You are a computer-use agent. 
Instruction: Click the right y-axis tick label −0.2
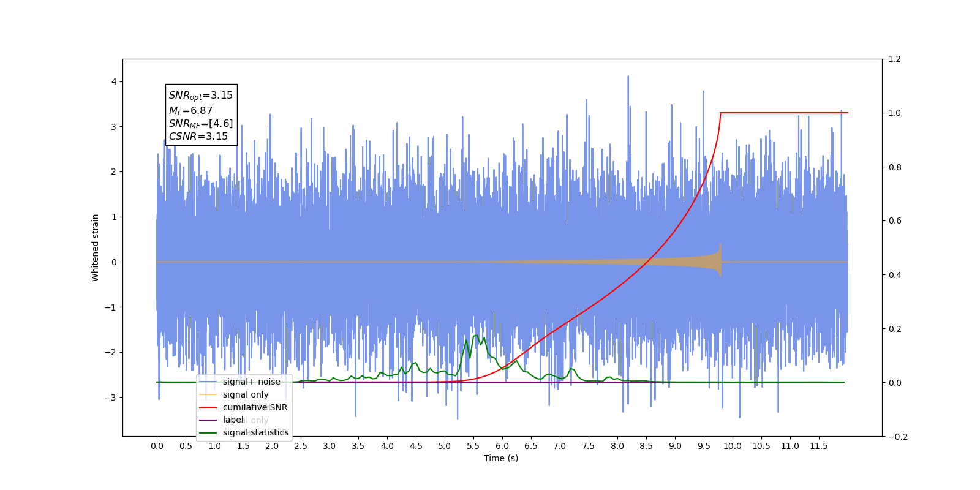pyautogui.click(x=898, y=437)
